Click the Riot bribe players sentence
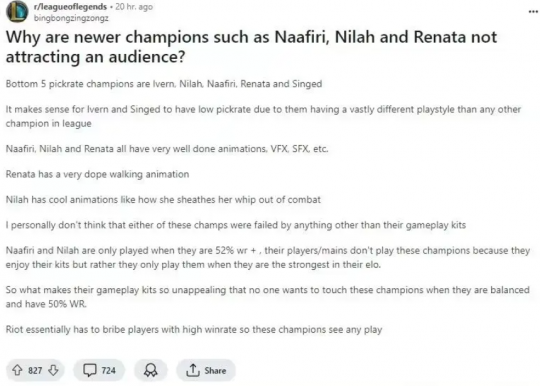Image resolution: width=540 pixels, height=386 pixels. [194, 330]
